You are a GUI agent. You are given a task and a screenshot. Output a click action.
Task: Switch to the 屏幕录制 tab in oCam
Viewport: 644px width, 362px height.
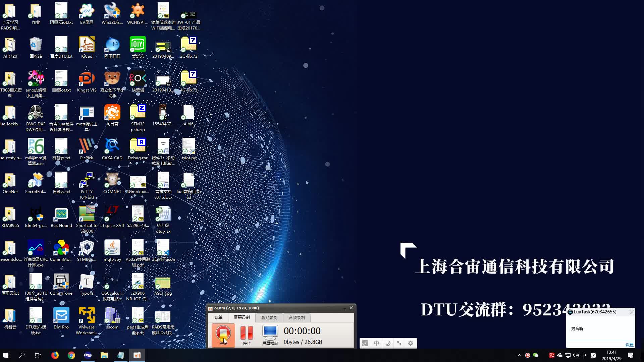click(x=241, y=317)
